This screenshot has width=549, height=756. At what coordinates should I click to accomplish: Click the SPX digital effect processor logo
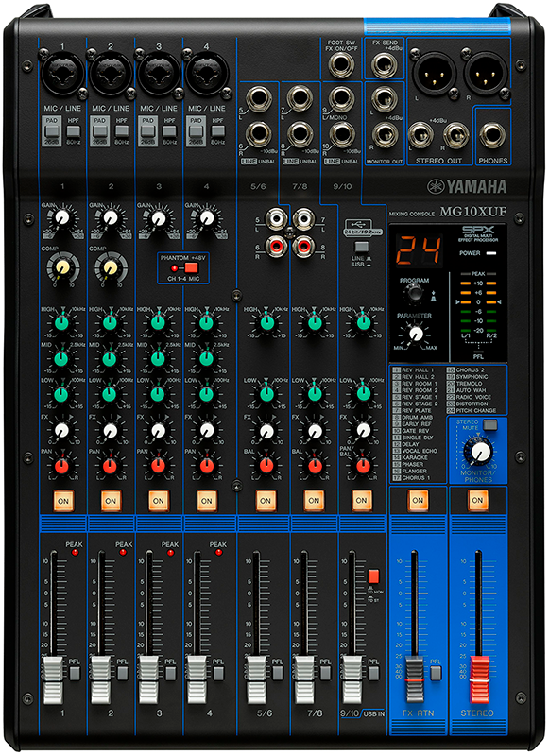(x=476, y=230)
